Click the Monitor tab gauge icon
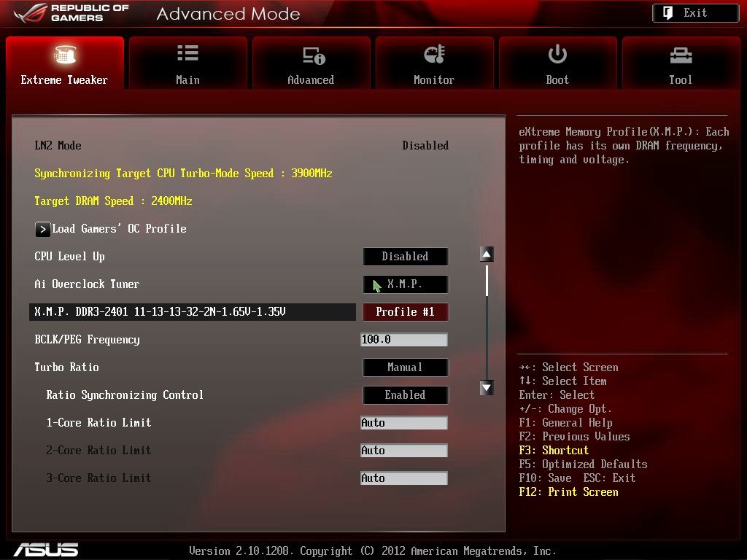Screen dimensions: 747x560 coord(434,54)
